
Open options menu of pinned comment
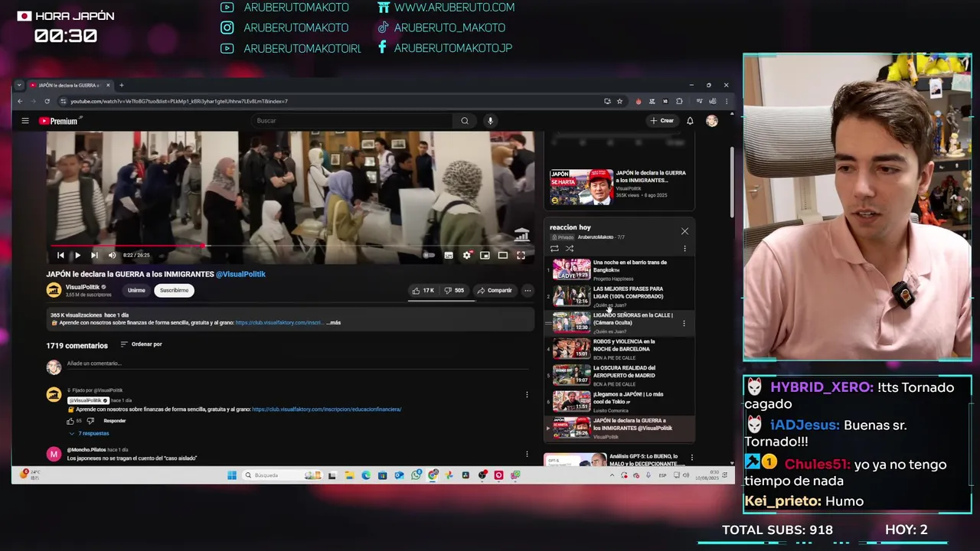(x=527, y=395)
